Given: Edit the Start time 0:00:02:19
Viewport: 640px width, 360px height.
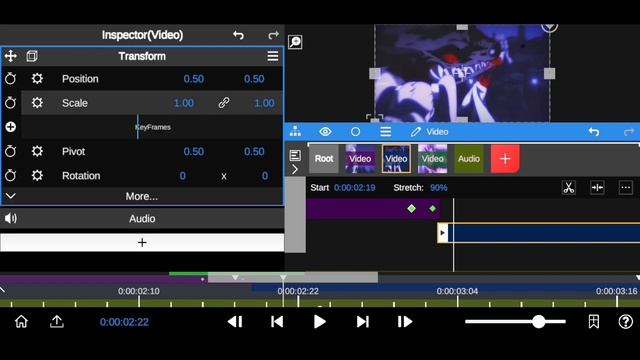Looking at the screenshot, I should point(354,188).
